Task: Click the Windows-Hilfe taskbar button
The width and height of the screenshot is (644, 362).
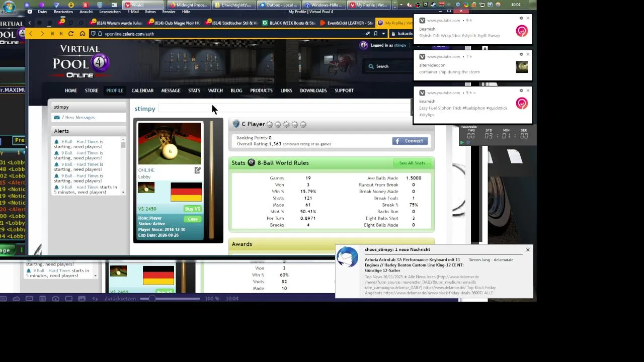Action: click(x=324, y=5)
